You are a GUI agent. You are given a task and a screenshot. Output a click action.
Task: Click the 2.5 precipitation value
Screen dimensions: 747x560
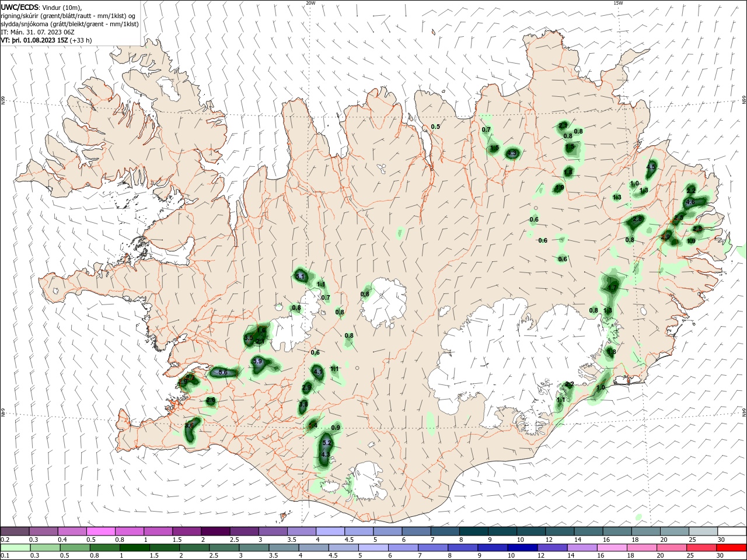(678, 218)
